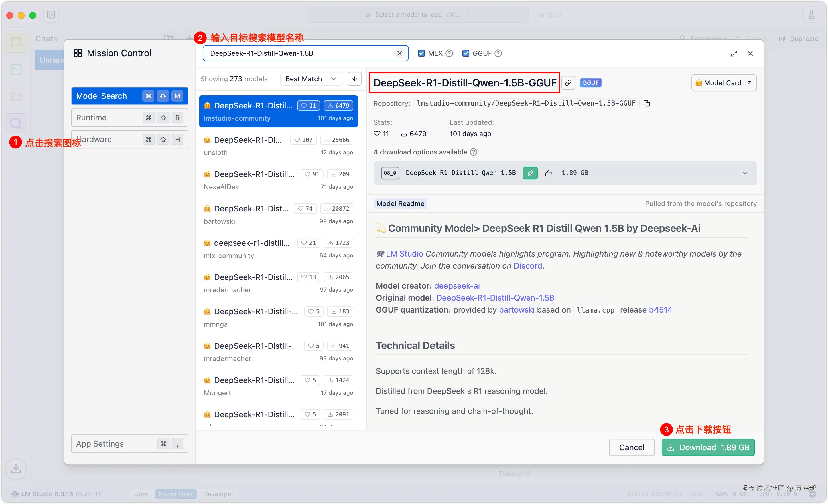828x504 pixels.
Task: Open the Select a model to load dropdown
Action: (x=418, y=15)
